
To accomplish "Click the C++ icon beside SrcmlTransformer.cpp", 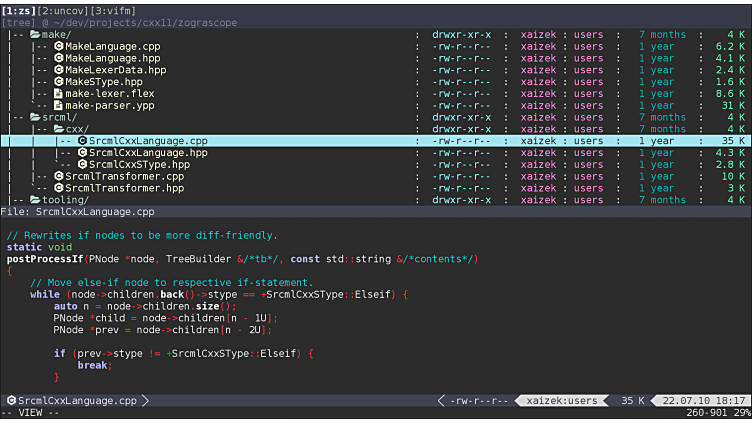I will [57, 176].
